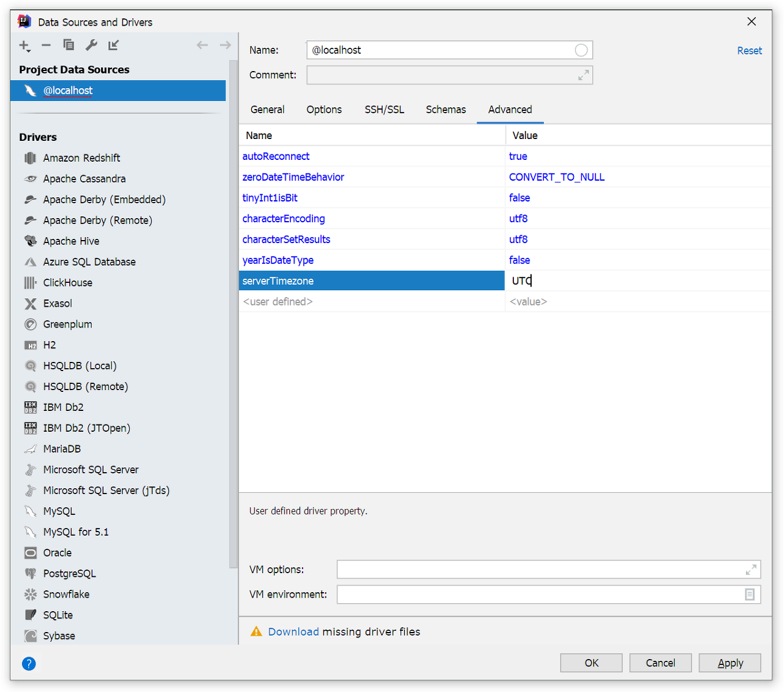Focus the VM environment field

click(x=549, y=595)
